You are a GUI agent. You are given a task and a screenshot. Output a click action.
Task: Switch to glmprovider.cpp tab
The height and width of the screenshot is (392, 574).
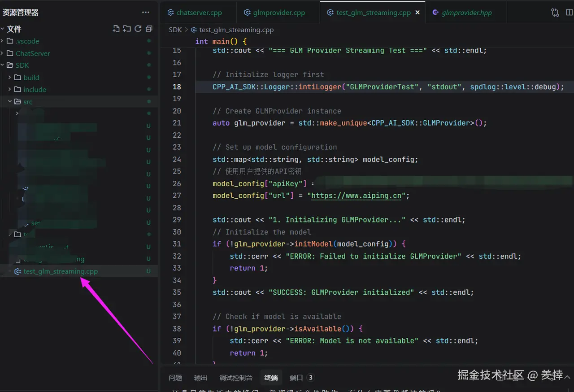pyautogui.click(x=278, y=13)
